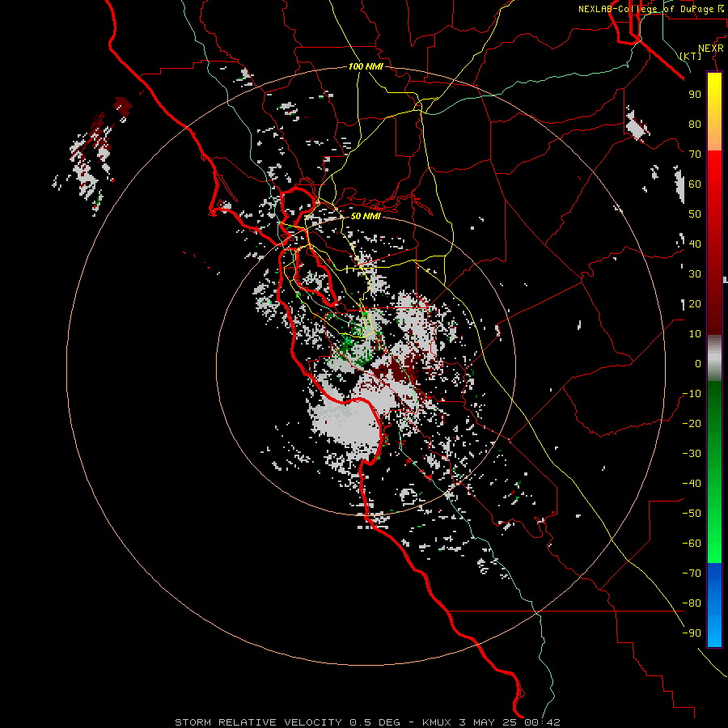Click the "50 NMI" range ring label

pyautogui.click(x=366, y=216)
